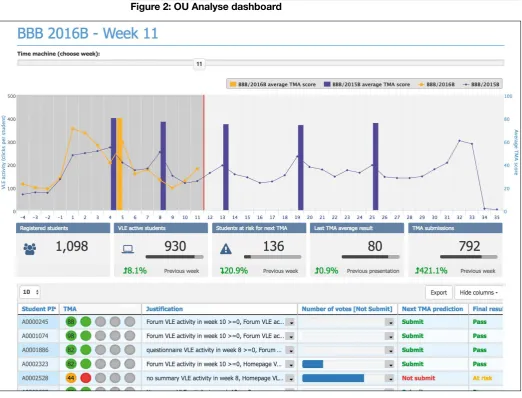This screenshot has width=522, height=398.
Task: Click second green TMA circle for A0002323
Action: [x=86, y=364]
